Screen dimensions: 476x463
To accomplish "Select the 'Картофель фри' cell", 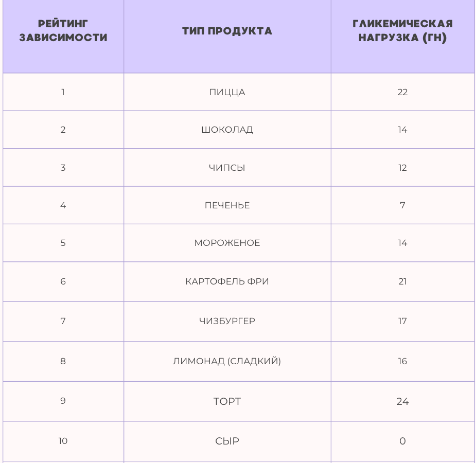I will 227,281.
